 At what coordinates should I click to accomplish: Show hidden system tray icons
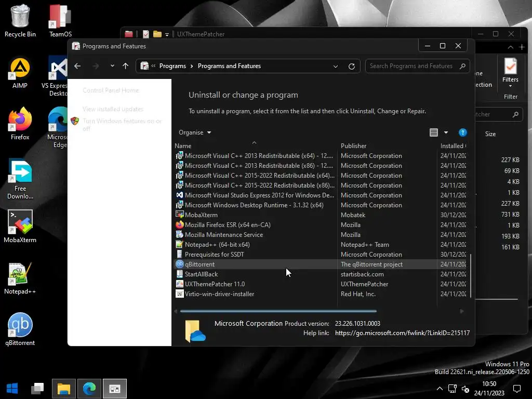(440, 389)
